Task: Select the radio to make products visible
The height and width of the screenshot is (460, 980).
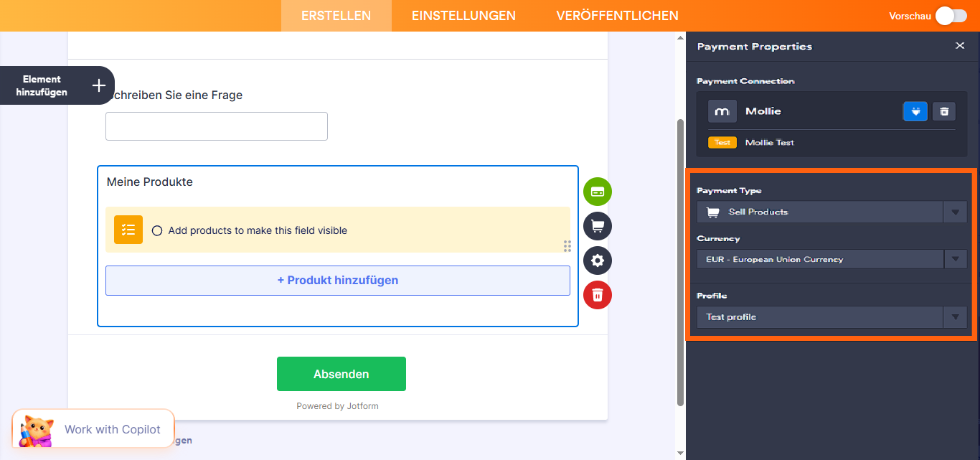Action: [x=157, y=230]
